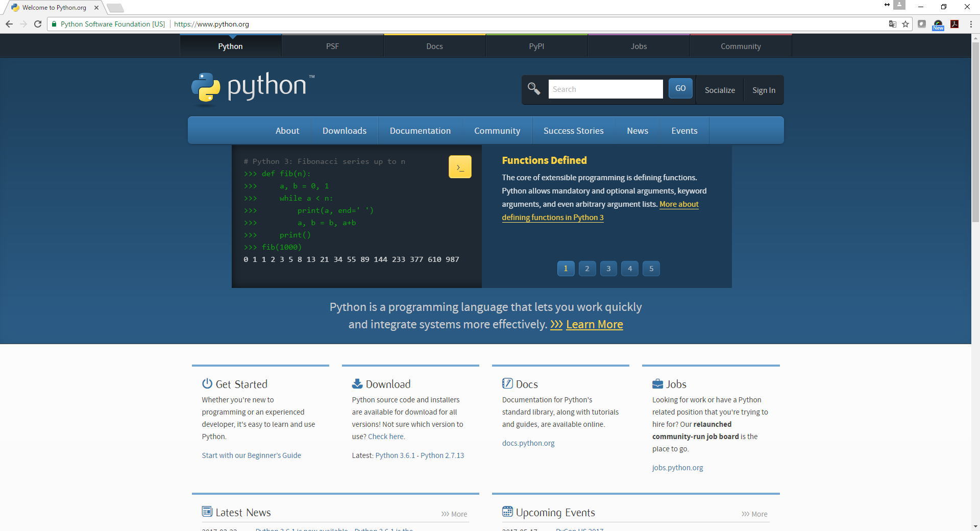The image size is (980, 531).
Task: Visit the docs.python.org link
Action: pyautogui.click(x=528, y=443)
